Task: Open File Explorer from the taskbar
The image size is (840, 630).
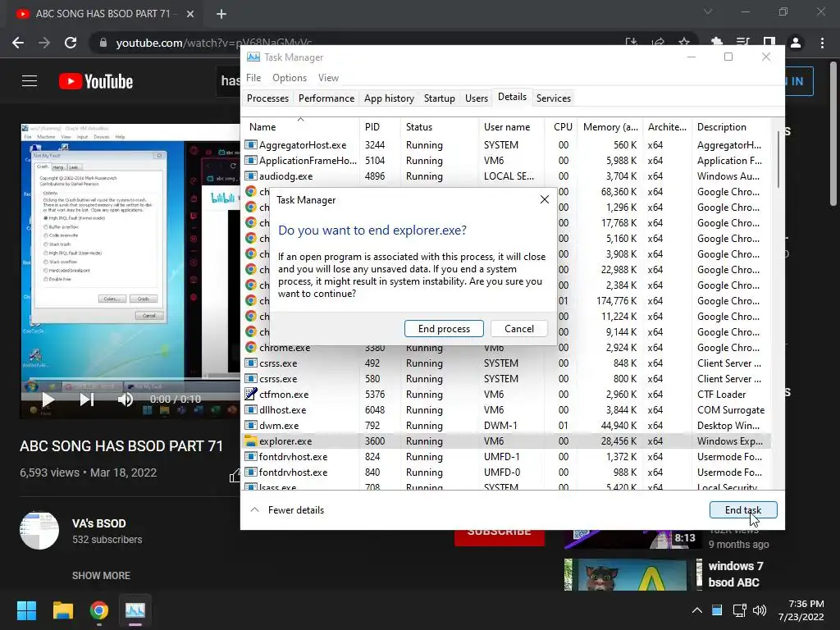Action: click(62, 610)
